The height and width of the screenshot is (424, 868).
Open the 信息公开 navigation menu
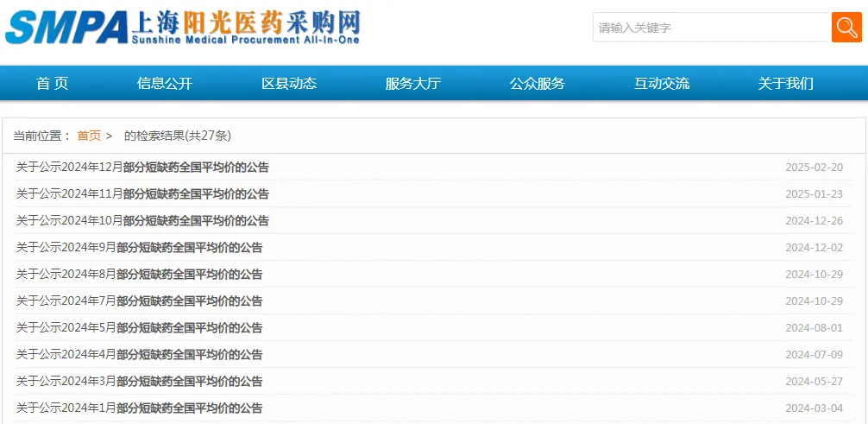165,84
